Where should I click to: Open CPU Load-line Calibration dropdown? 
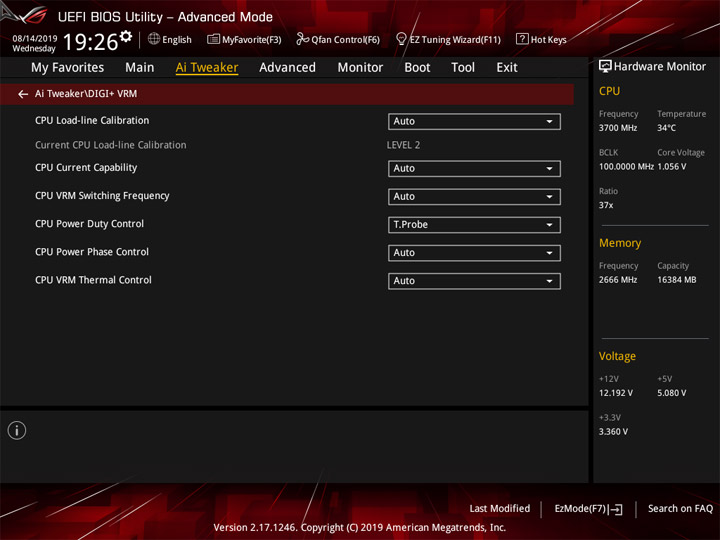pyautogui.click(x=474, y=121)
